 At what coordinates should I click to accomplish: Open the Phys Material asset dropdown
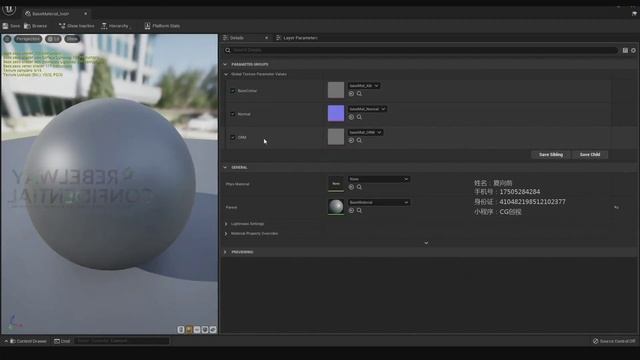click(x=379, y=179)
